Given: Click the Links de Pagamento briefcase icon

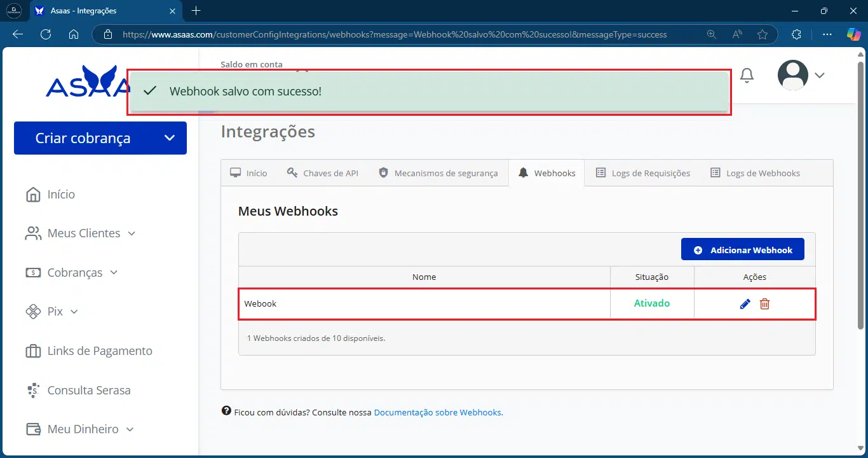Looking at the screenshot, I should point(32,351).
